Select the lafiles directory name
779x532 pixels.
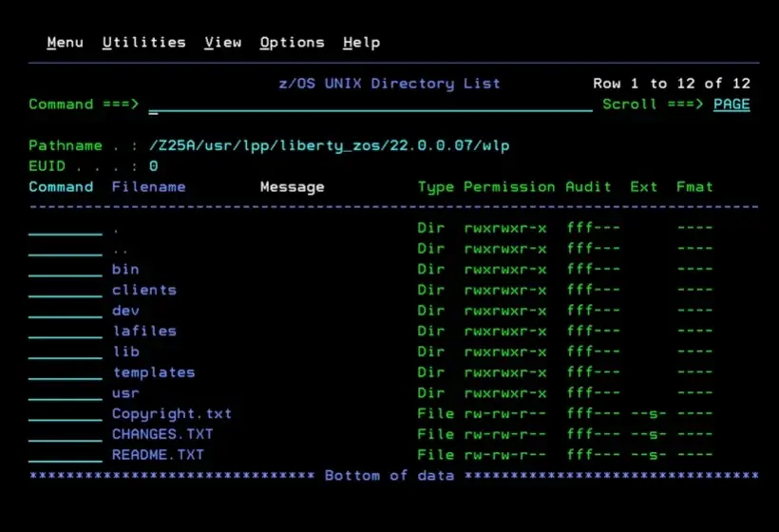pos(144,332)
